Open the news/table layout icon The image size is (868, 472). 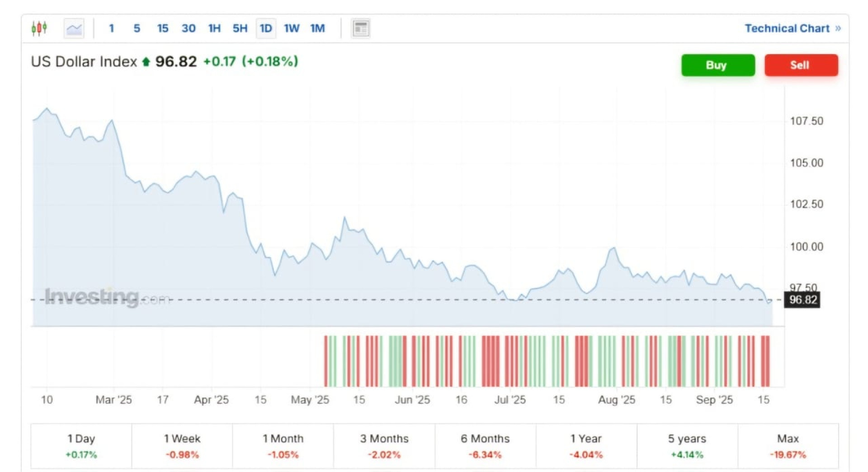tap(360, 28)
